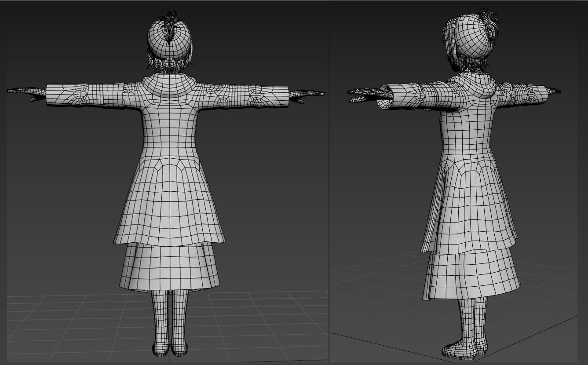The image size is (588, 365).
Task: Select the character's head in the angled perspective viewport
Action: click(x=470, y=40)
